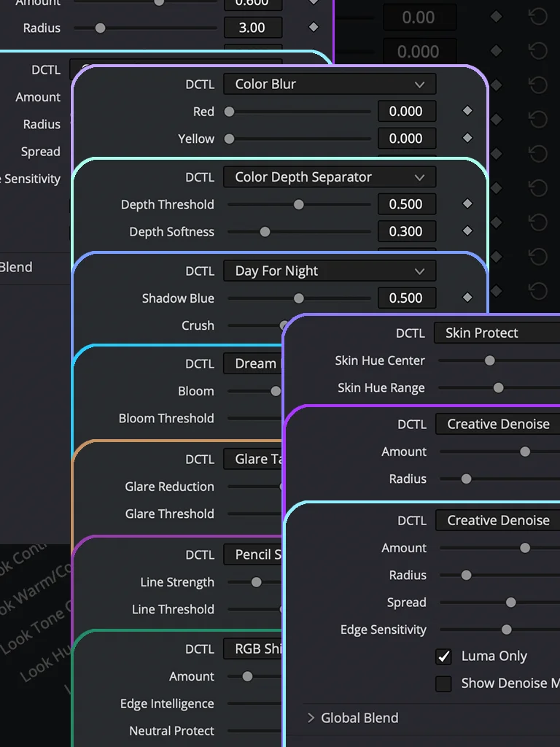Screen dimensions: 560x747
Task: Click Radius slider handle in the Luma Only panel
Action: point(466,576)
